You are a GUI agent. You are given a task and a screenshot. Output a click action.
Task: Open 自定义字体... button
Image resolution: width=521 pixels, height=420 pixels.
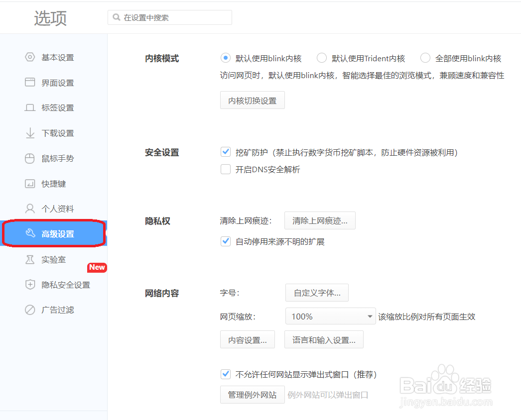point(317,293)
